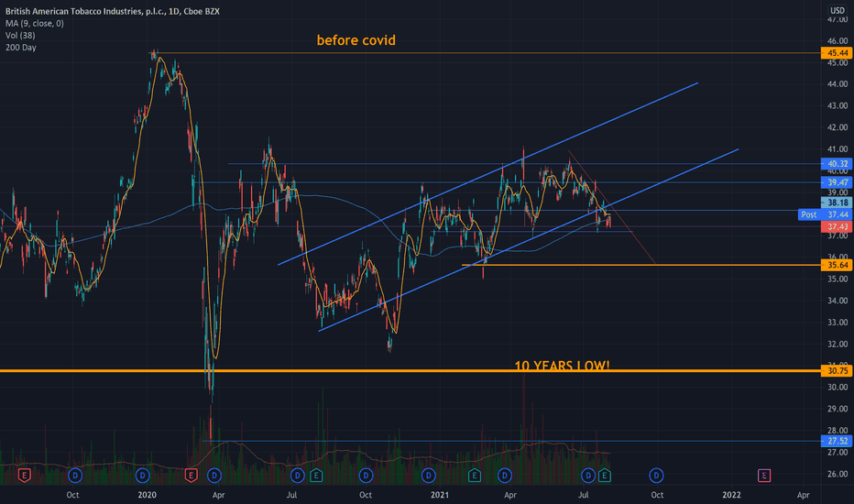Click the teal earnings marker between 2021 and Apr 2021
The image size is (854, 504).
(475, 476)
